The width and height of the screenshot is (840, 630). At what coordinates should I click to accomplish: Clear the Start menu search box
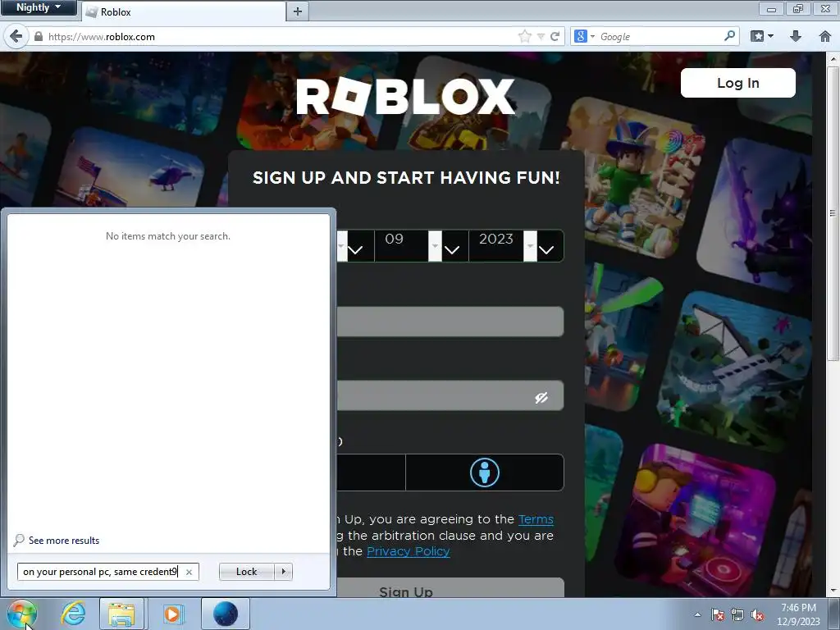pyautogui.click(x=189, y=572)
